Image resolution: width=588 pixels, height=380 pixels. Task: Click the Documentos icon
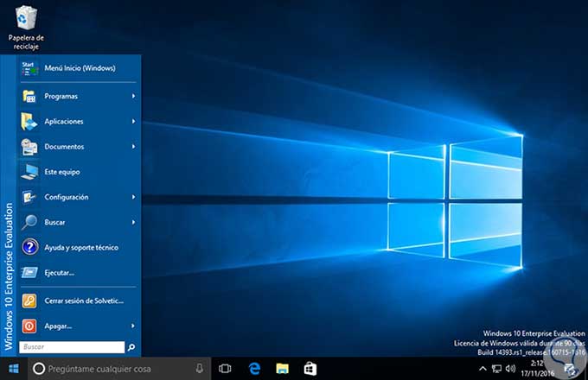pos(29,147)
